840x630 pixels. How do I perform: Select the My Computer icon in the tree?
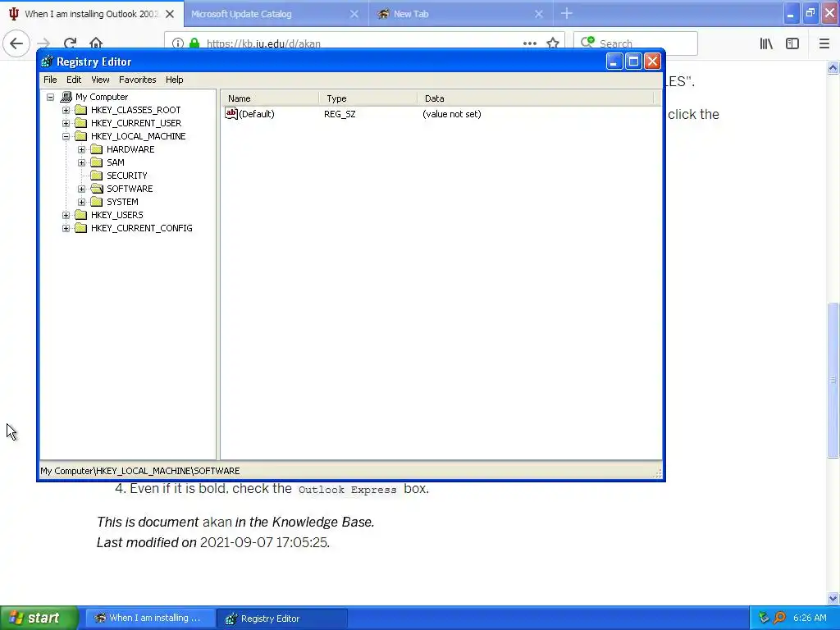66,97
